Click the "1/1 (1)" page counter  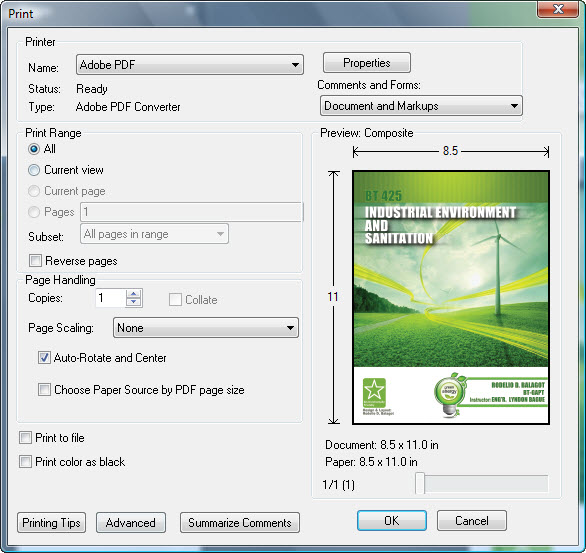tap(338, 485)
